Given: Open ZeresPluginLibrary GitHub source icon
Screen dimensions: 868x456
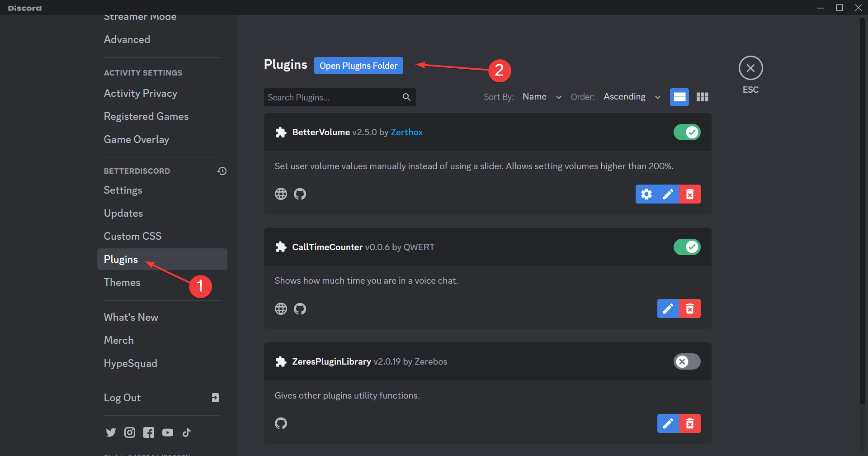Looking at the screenshot, I should (x=281, y=423).
